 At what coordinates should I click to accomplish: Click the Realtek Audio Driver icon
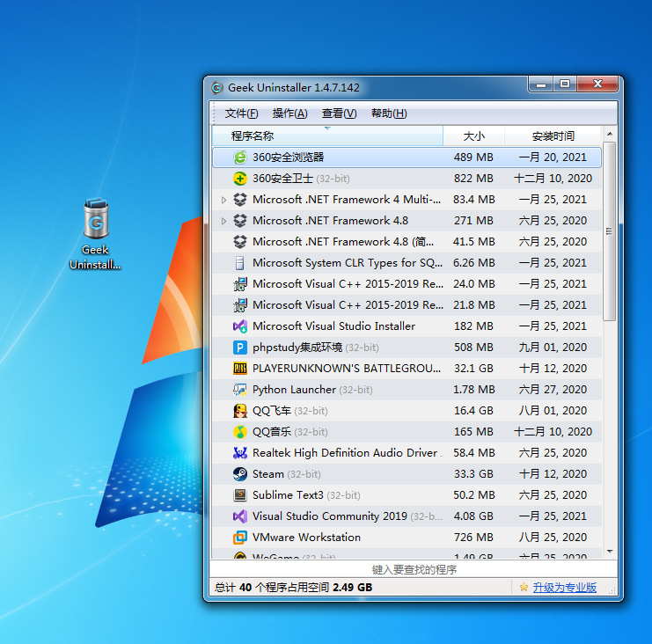[x=240, y=453]
